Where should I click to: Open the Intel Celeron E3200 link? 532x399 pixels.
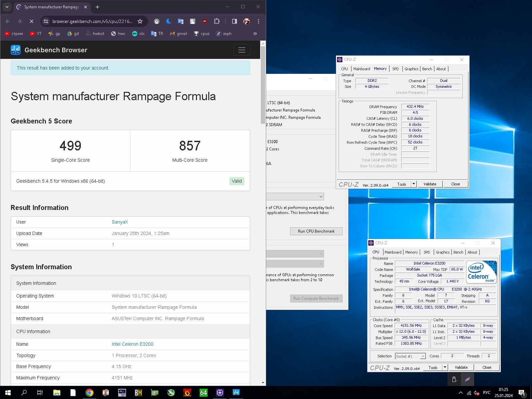(x=132, y=344)
